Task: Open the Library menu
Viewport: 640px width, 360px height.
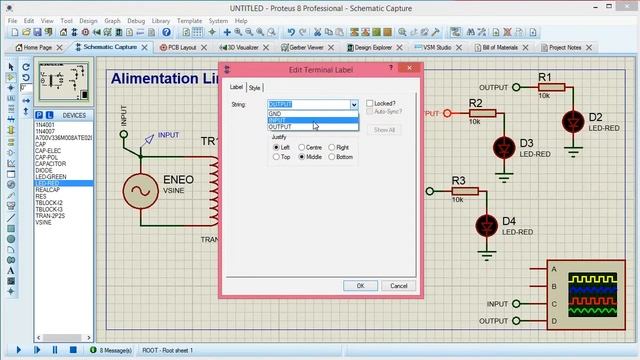Action: pyautogui.click(x=161, y=20)
